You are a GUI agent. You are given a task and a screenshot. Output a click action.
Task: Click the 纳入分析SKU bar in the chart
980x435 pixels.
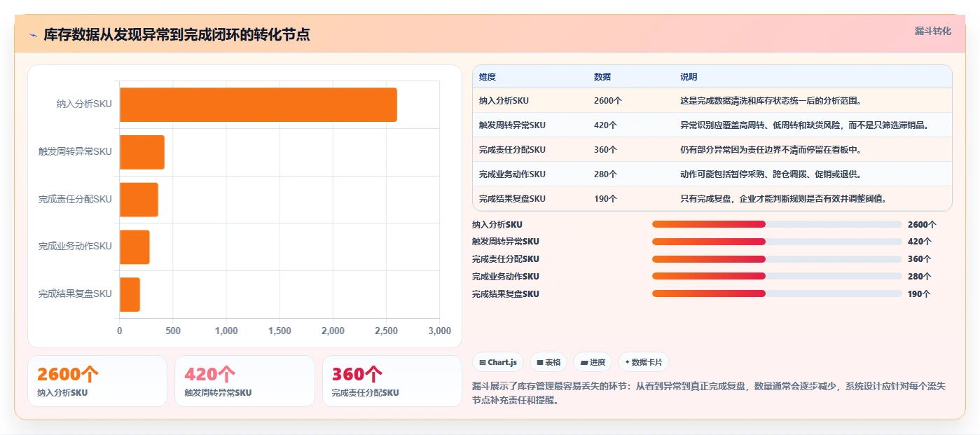pos(258,104)
